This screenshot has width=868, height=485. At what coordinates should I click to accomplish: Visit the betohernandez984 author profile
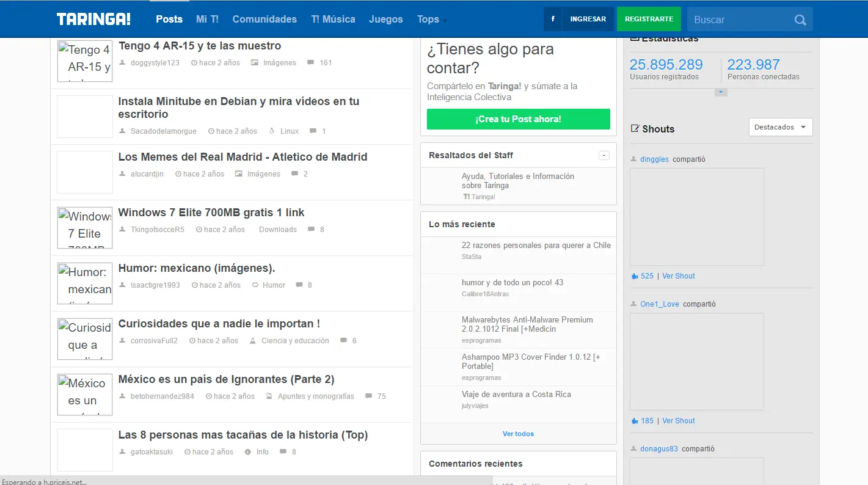point(162,396)
